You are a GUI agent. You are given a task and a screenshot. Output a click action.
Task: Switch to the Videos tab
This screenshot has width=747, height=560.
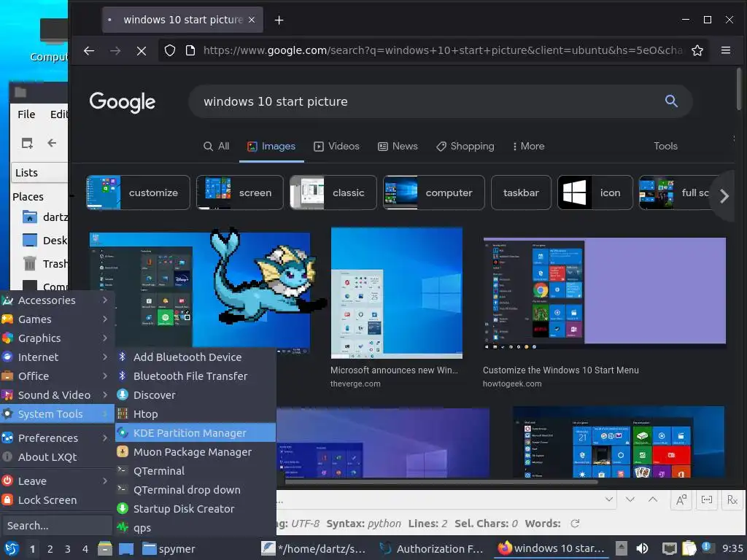pyautogui.click(x=336, y=146)
